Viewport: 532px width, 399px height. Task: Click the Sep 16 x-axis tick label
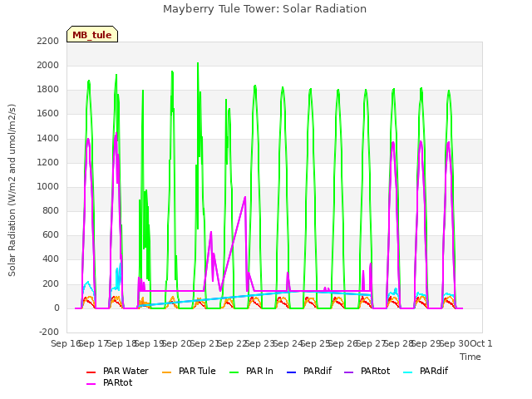click(x=65, y=343)
